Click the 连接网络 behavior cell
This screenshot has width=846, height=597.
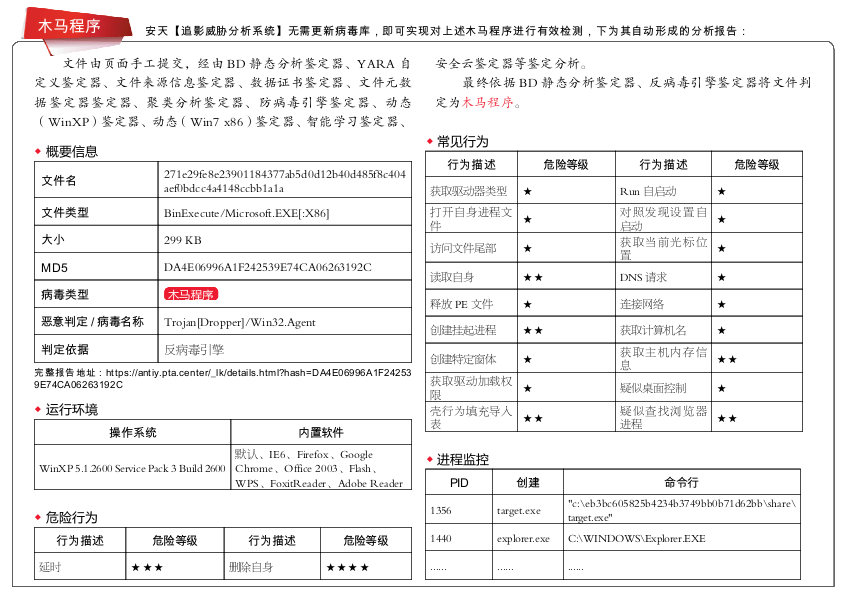(x=664, y=304)
